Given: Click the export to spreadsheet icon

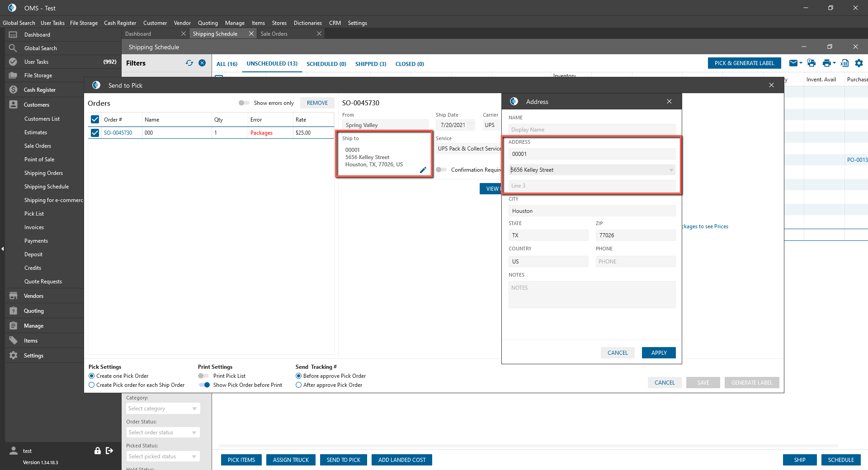Looking at the screenshot, I should point(844,63).
